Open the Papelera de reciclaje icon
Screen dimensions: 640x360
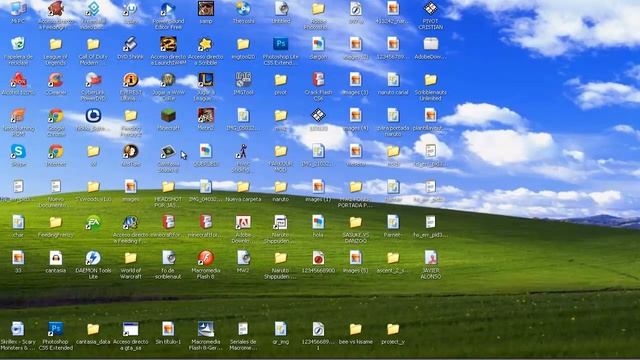point(18,44)
